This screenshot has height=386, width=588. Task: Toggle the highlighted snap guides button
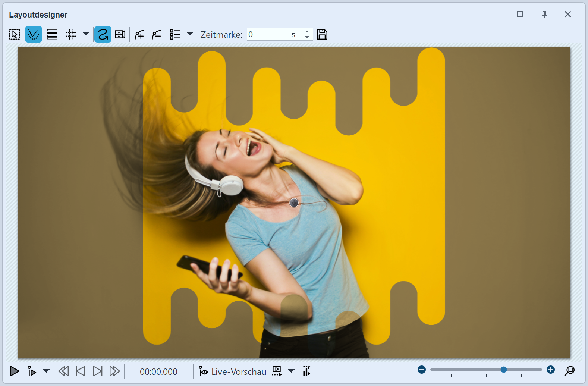(x=34, y=35)
